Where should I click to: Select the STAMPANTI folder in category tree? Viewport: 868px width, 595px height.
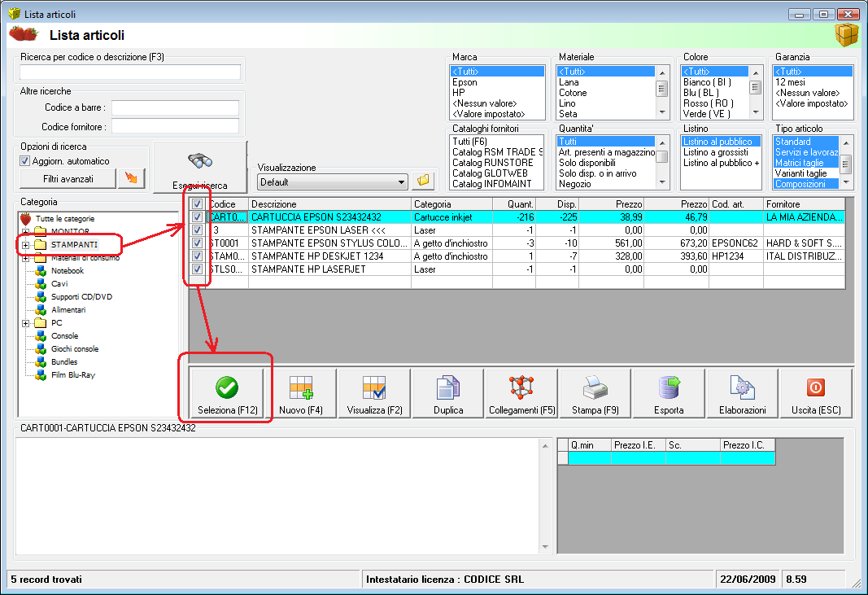74,244
